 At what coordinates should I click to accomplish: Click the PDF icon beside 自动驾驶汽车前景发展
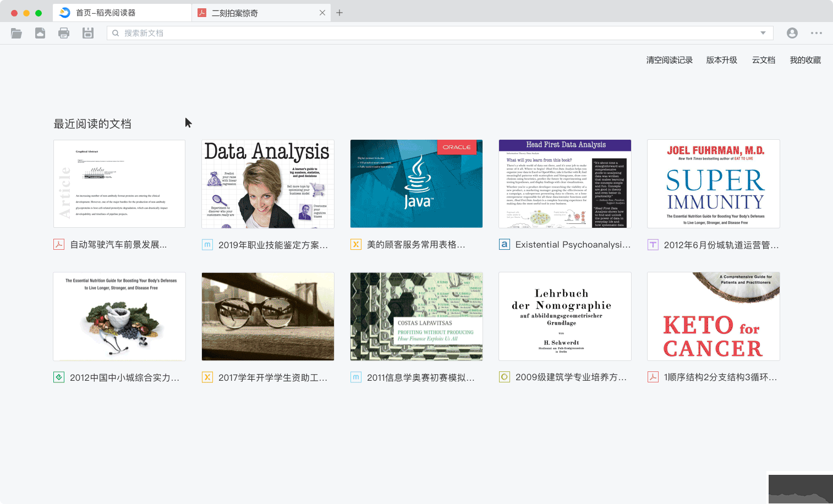[x=59, y=244]
